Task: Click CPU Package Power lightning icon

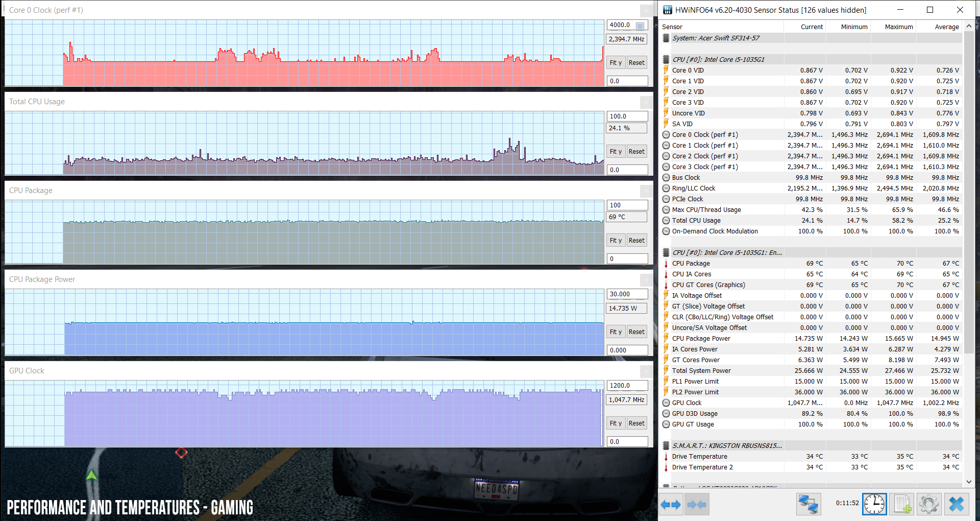Action: coord(666,338)
